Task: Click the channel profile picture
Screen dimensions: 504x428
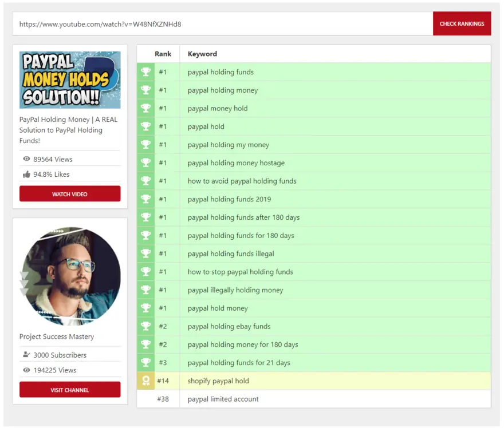Action: pyautogui.click(x=70, y=276)
